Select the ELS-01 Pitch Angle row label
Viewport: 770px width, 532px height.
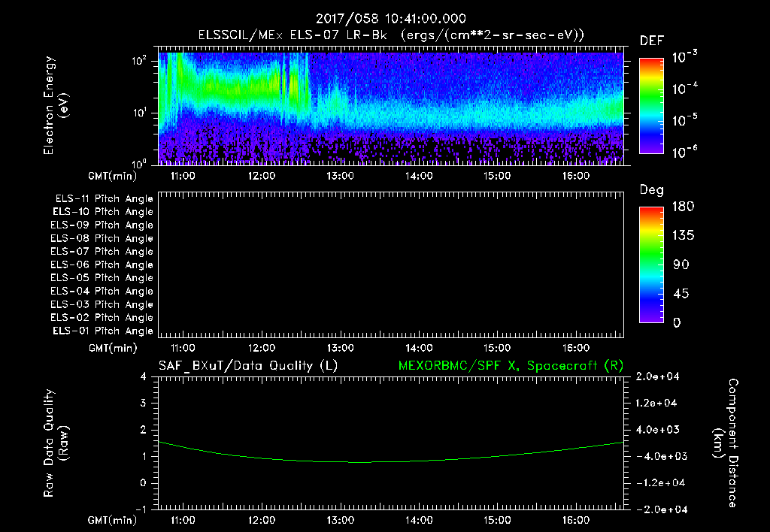103,331
